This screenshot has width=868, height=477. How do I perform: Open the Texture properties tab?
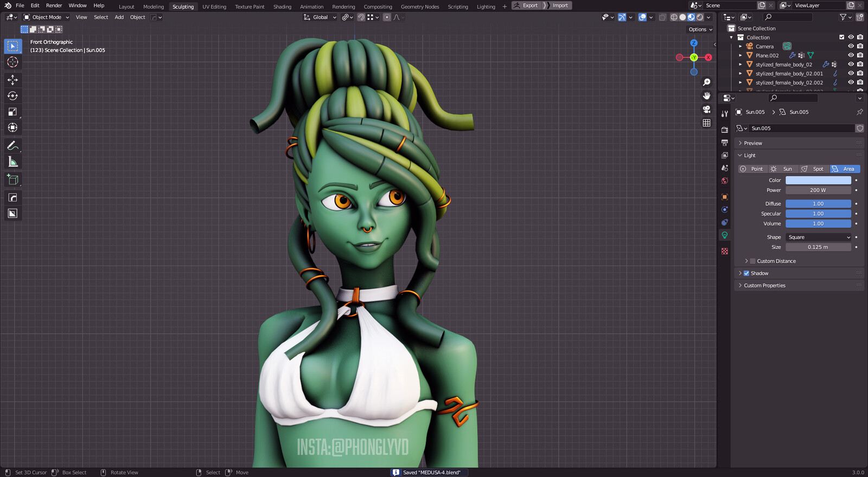coord(725,251)
